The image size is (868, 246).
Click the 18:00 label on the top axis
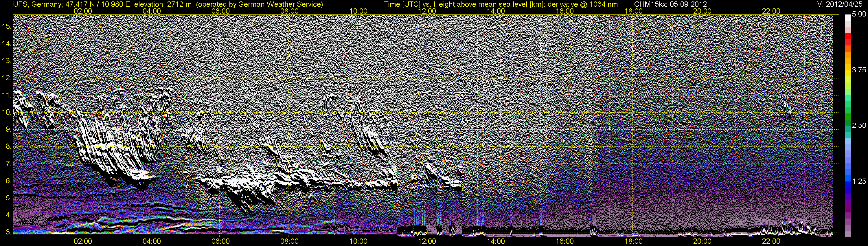(x=633, y=11)
